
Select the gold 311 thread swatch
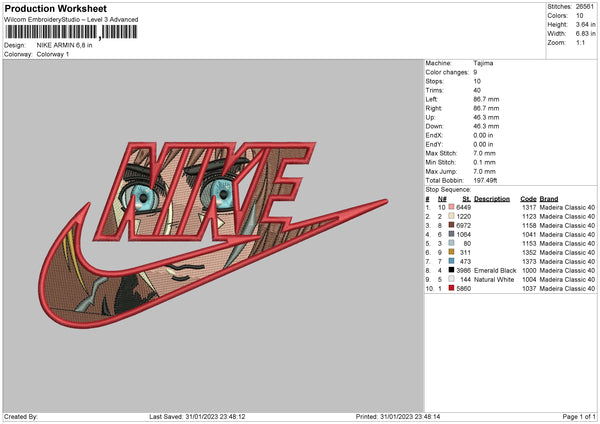click(452, 252)
